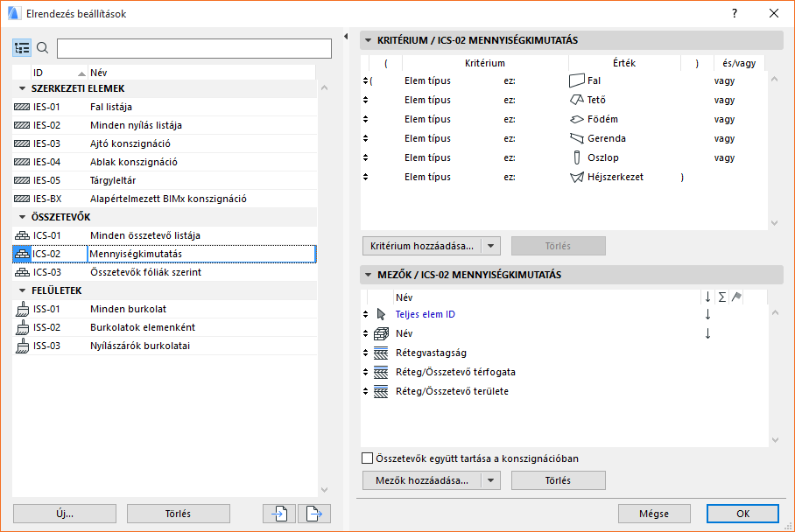Select the IES-01 Fal listája scheme icon
Image resolution: width=795 pixels, height=532 pixels.
click(x=22, y=107)
